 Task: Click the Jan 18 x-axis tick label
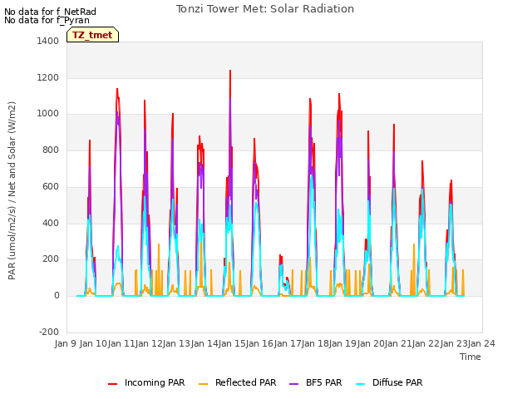pos(315,343)
